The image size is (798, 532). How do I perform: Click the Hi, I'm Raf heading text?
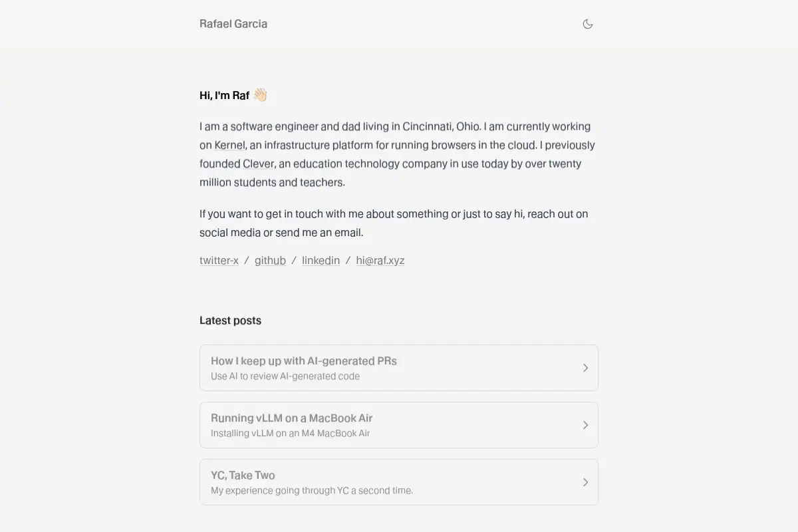point(224,96)
